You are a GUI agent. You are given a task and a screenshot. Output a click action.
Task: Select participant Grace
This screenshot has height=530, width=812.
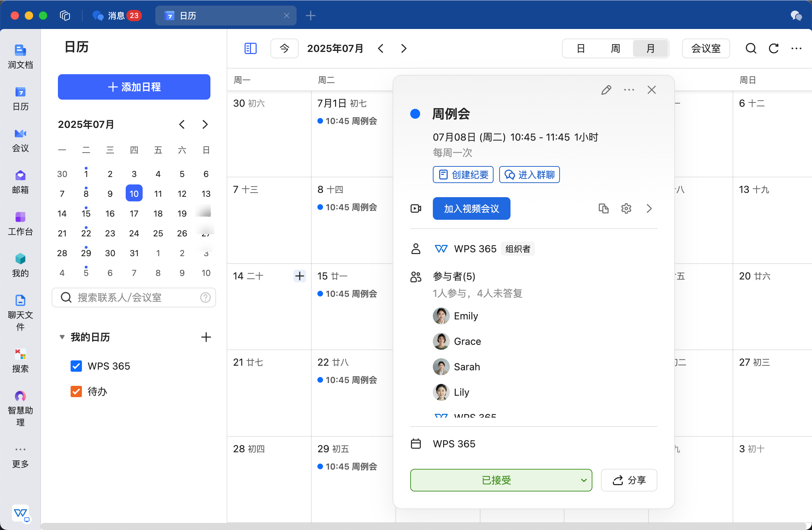coord(457,341)
